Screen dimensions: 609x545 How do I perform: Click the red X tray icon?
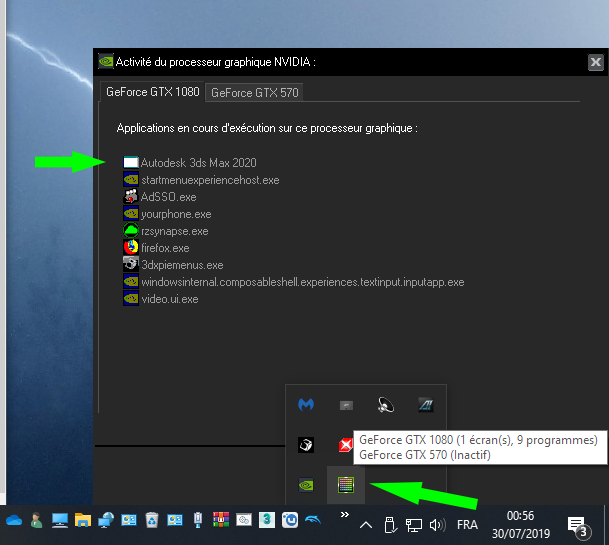[x=345, y=445]
